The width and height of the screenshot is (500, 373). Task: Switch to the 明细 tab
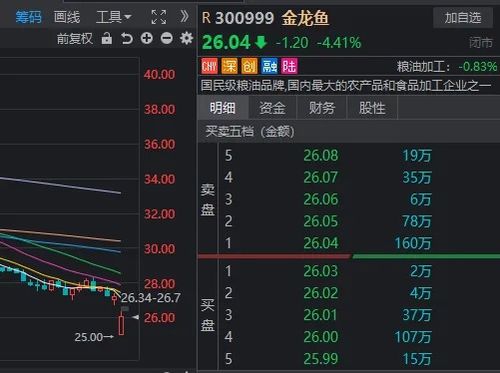coord(223,108)
